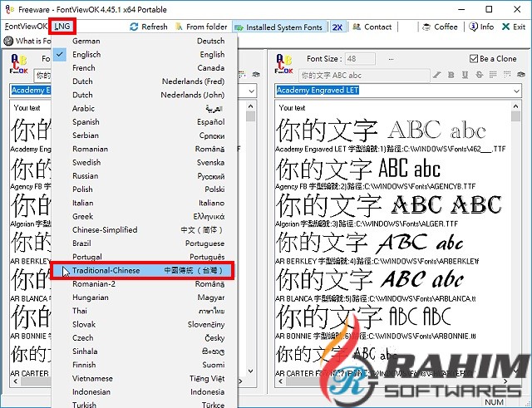Screen dimensions: 532x408
Task: Expand right panel font name dropdown
Action: pyautogui.click(x=516, y=91)
